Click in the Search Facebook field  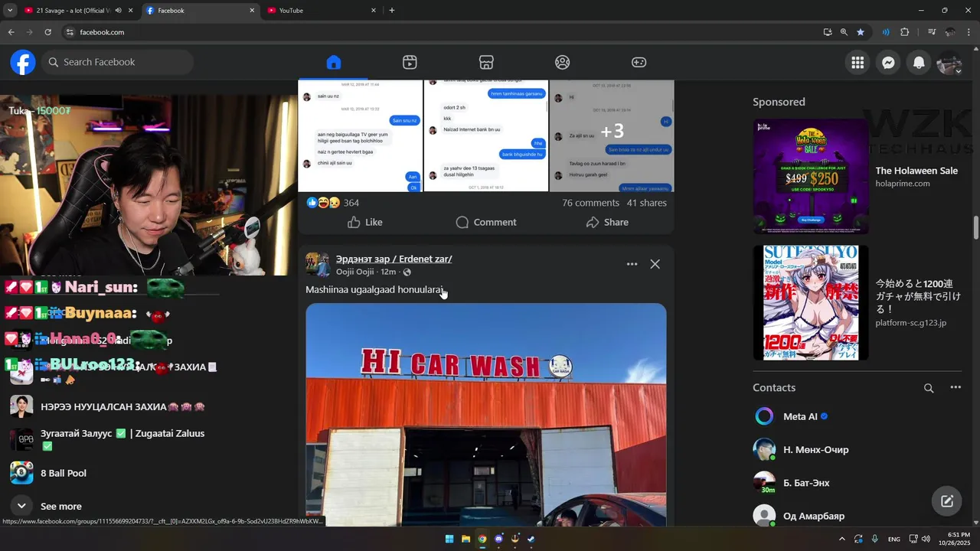tap(117, 62)
